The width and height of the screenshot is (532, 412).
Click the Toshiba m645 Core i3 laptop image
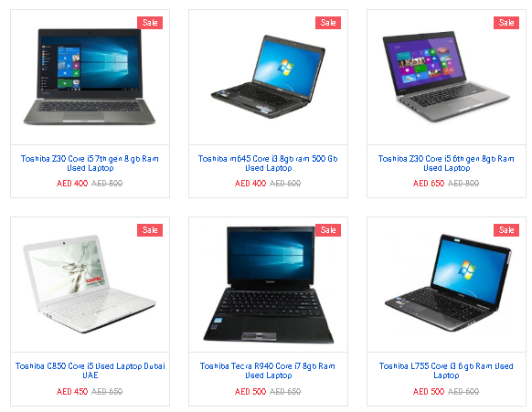pos(268,77)
